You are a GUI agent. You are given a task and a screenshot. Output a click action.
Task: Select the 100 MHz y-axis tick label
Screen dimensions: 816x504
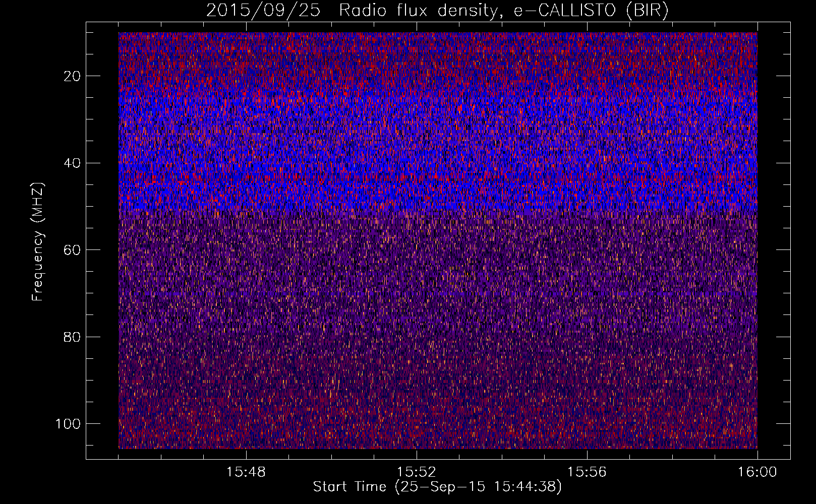coord(68,424)
